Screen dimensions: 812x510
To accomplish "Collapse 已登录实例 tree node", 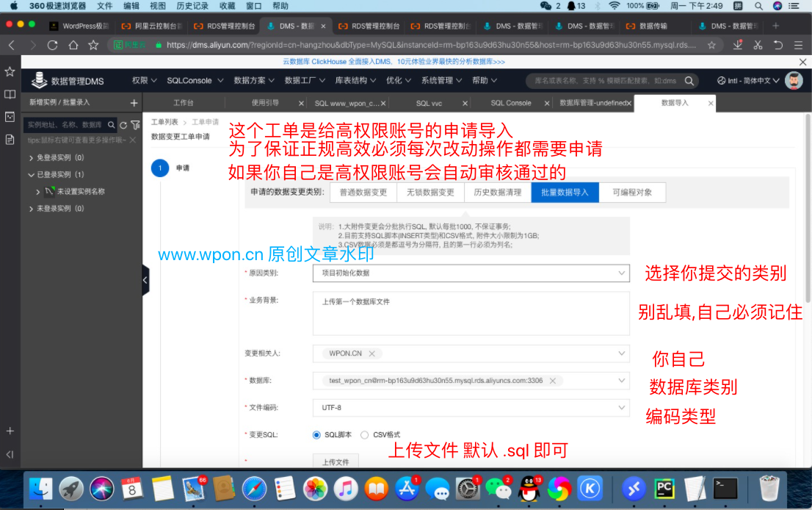I will coord(31,175).
